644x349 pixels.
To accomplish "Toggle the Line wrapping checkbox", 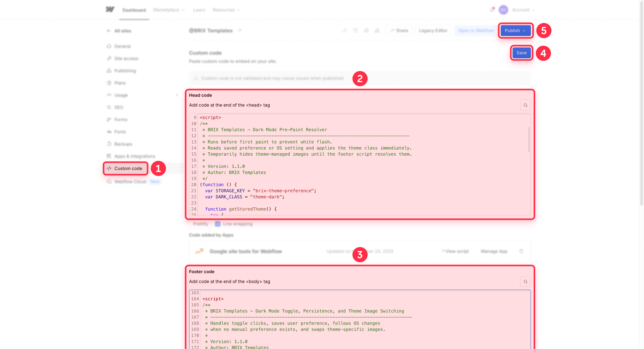I will click(218, 224).
